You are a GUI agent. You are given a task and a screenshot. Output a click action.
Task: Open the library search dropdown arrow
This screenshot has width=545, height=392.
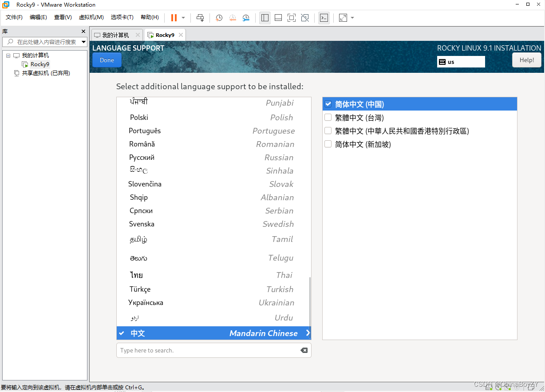click(83, 42)
